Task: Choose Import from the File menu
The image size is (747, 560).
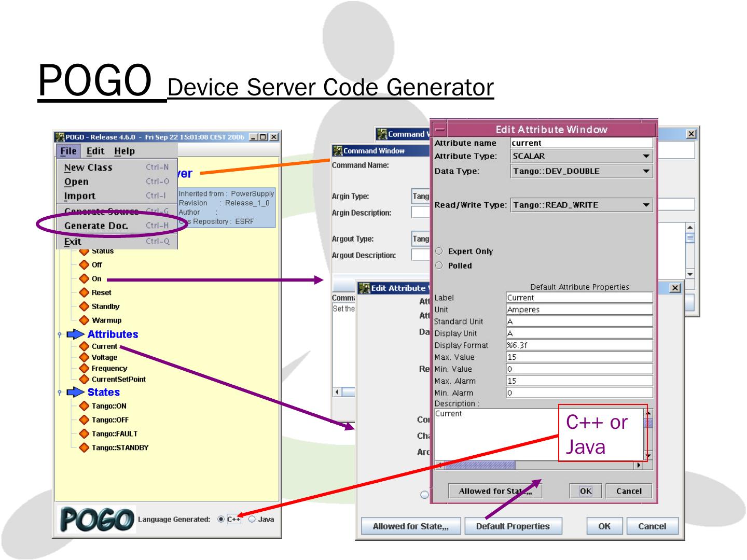Action: pos(117,196)
